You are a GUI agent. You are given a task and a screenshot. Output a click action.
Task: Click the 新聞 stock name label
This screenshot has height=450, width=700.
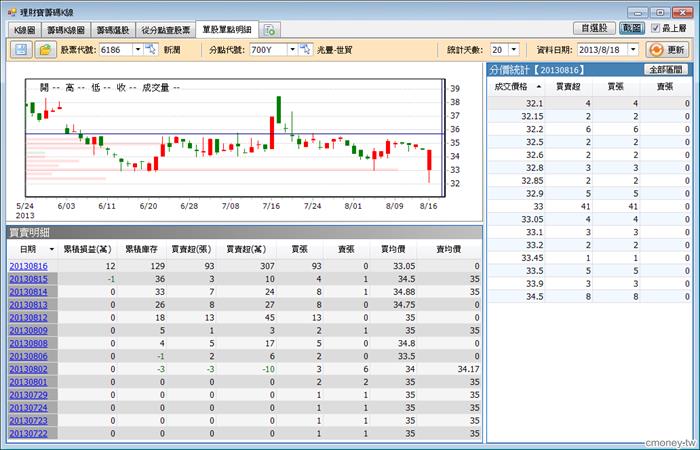[172, 50]
